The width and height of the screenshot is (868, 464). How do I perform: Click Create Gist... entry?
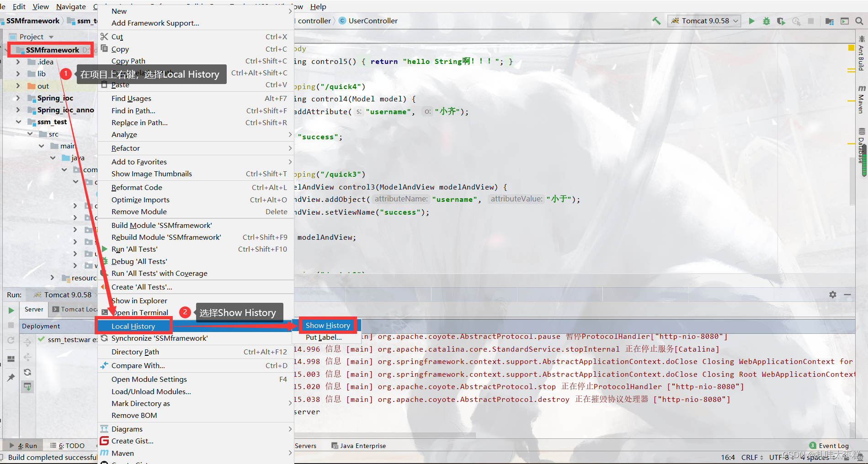coord(196,441)
